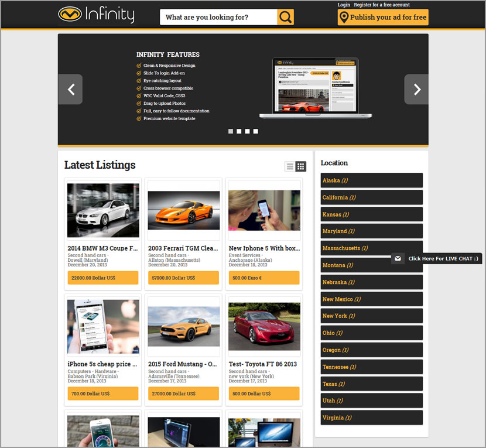This screenshot has height=448, width=486.
Task: Open the live chat envelope icon
Action: 398,258
